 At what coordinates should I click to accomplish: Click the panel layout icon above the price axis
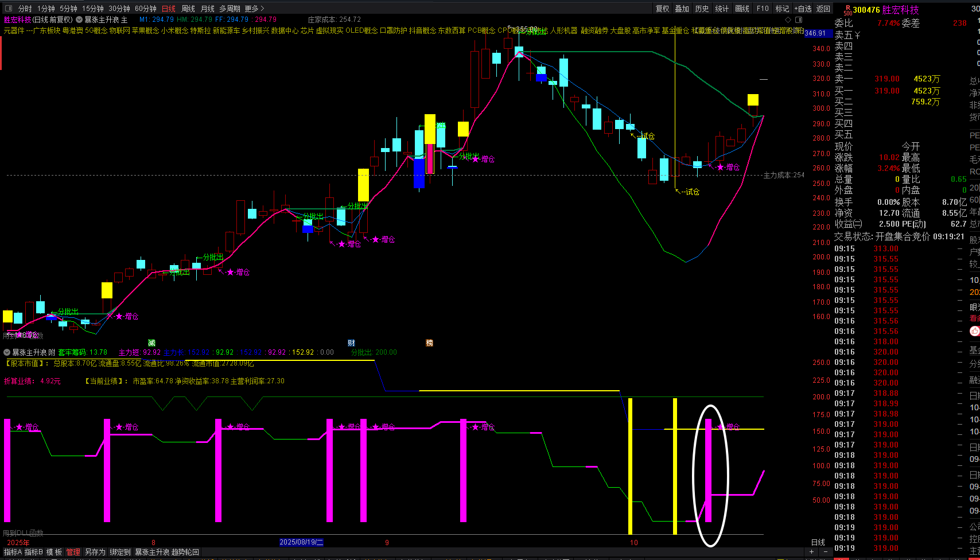(x=799, y=20)
